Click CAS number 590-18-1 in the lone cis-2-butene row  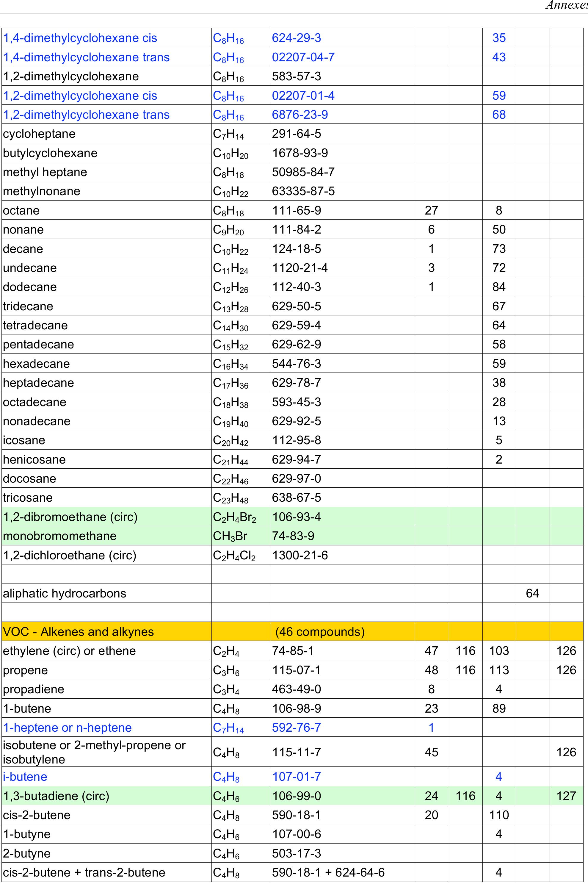(296, 815)
